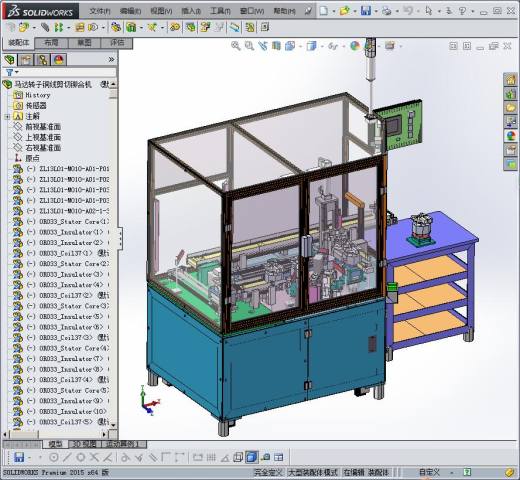The image size is (520, 480).
Task: Open the Appearances color wheel in task pane
Action: pyautogui.click(x=510, y=136)
